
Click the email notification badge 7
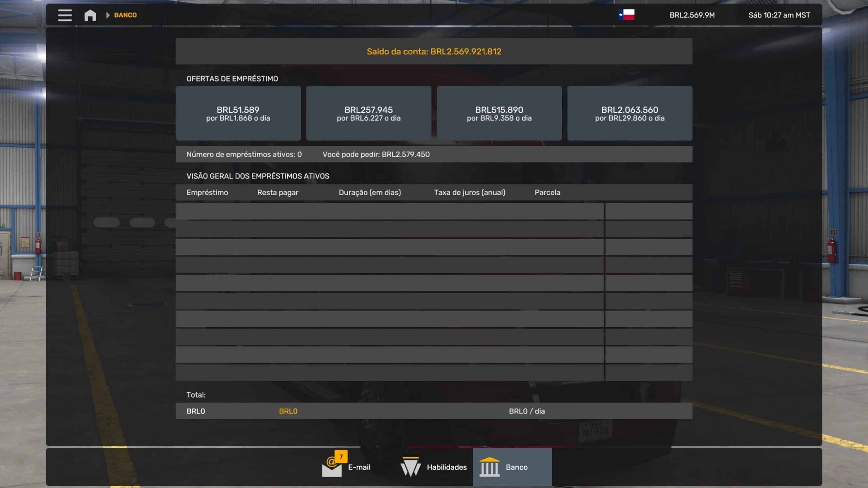click(x=341, y=457)
